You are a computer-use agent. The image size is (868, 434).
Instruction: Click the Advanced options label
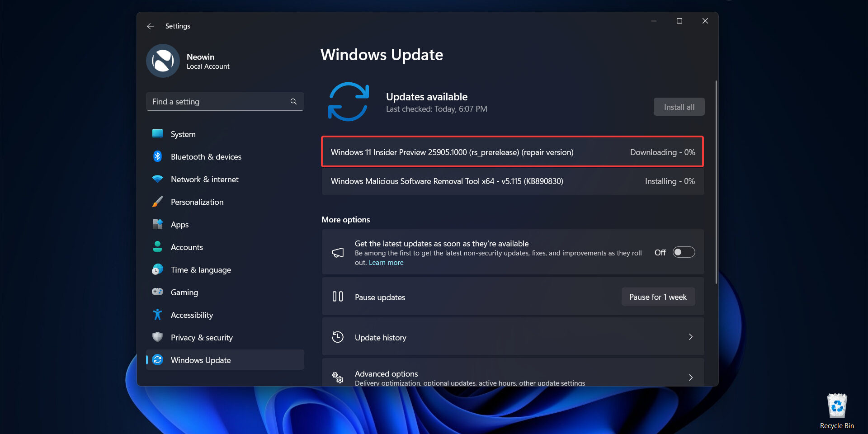[387, 373]
